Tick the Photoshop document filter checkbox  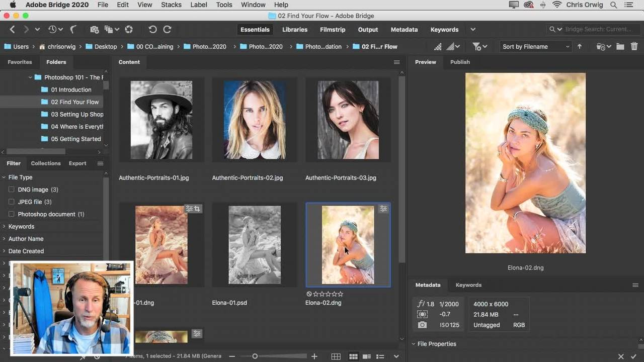coord(11,214)
